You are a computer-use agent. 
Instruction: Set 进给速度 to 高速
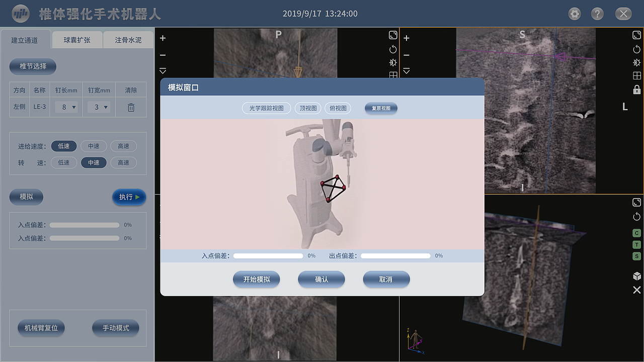tap(123, 146)
